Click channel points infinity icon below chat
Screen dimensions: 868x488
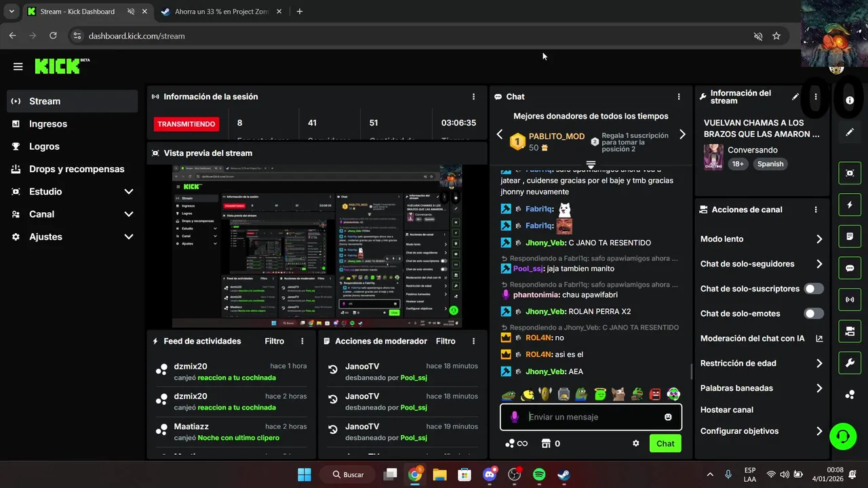[515, 443]
